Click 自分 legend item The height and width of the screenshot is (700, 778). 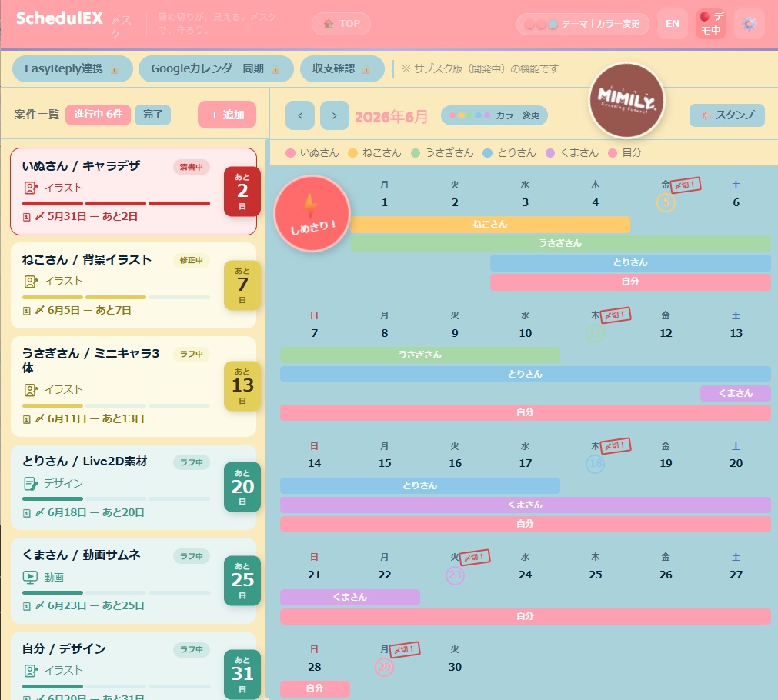pyautogui.click(x=625, y=153)
